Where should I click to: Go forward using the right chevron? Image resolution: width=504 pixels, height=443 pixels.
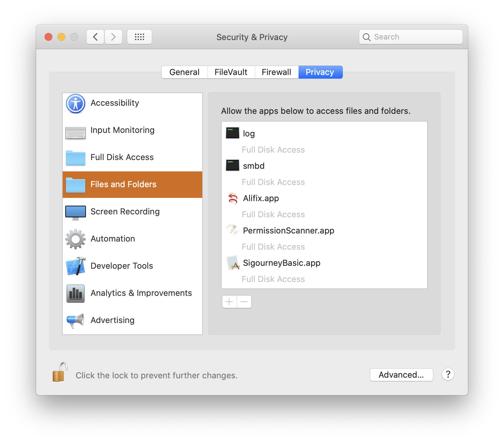pos(113,37)
